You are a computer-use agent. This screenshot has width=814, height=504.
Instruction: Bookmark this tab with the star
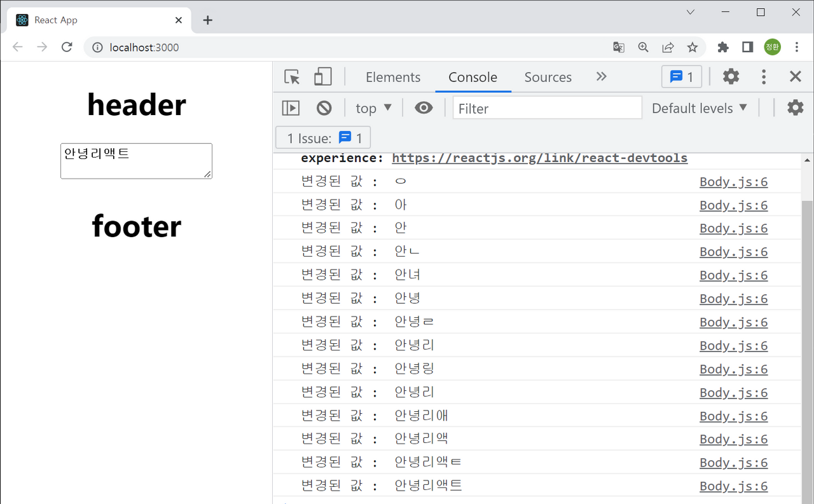[x=693, y=47]
